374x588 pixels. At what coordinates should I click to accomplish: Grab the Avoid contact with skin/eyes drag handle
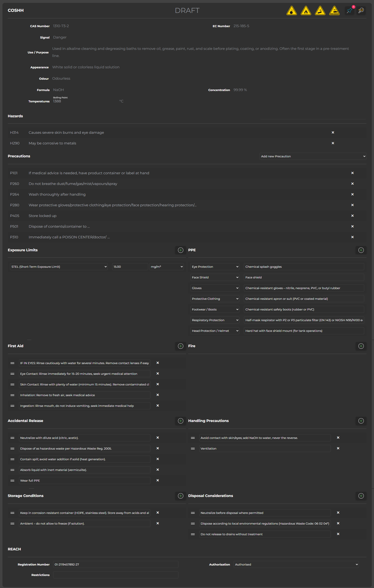click(193, 438)
